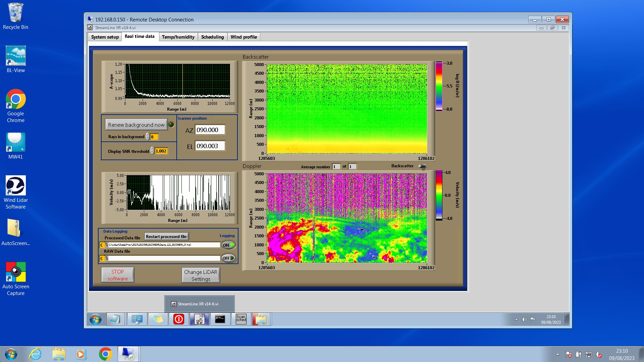This screenshot has width=644, height=362.
Task: Click Change LiDAR Settings button
Action: point(201,275)
